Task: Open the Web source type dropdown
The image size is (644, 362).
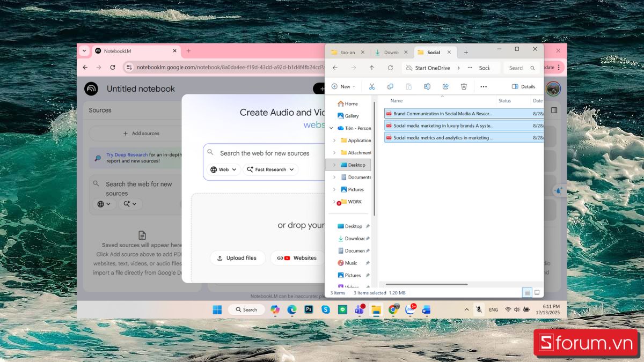Action: [223, 169]
